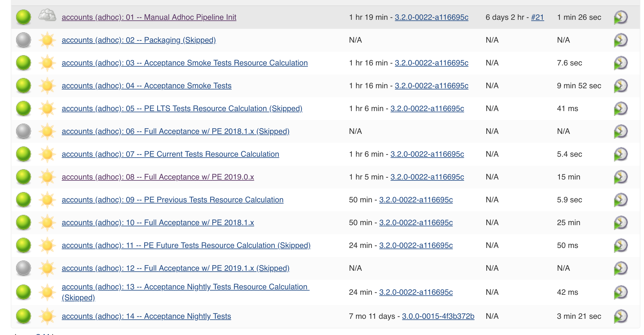Open build 3.0.0-0015-4f3b372b link

(x=438, y=316)
